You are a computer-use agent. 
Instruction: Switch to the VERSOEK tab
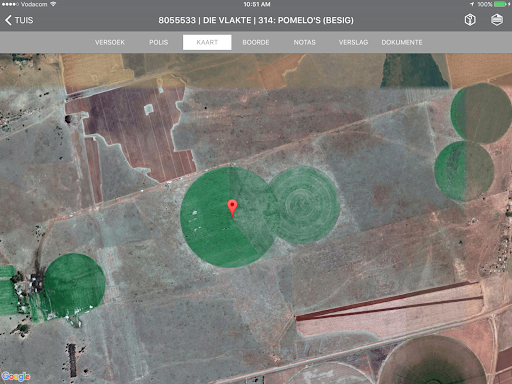click(x=110, y=42)
